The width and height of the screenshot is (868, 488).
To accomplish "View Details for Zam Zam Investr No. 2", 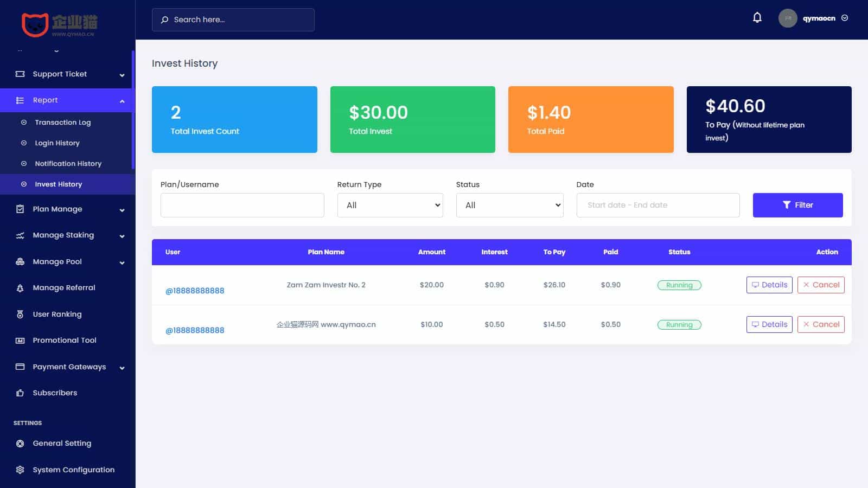I will point(769,285).
